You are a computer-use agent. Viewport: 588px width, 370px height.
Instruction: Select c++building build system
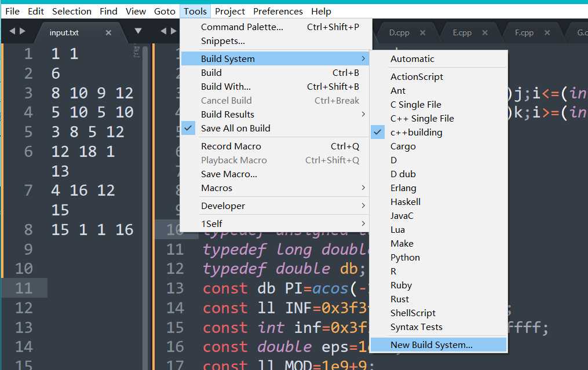pos(439,133)
